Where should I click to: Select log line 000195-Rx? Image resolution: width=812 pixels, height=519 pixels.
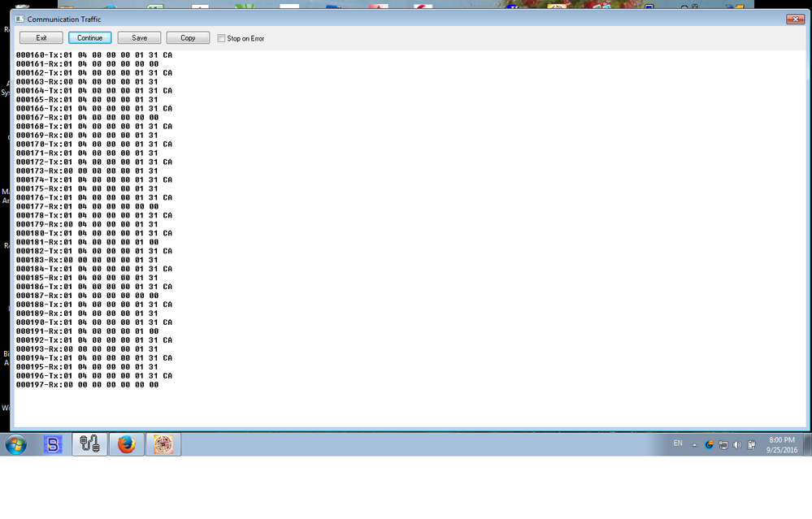[x=87, y=367]
